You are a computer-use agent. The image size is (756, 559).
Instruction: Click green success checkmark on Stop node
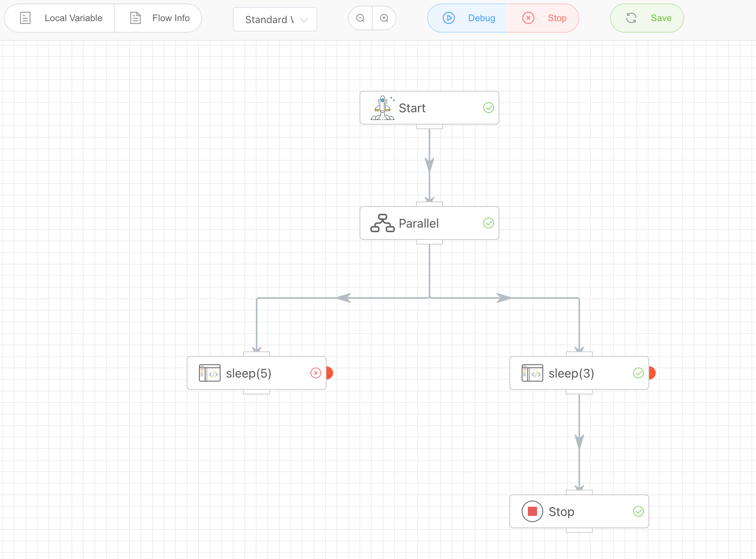coord(638,511)
